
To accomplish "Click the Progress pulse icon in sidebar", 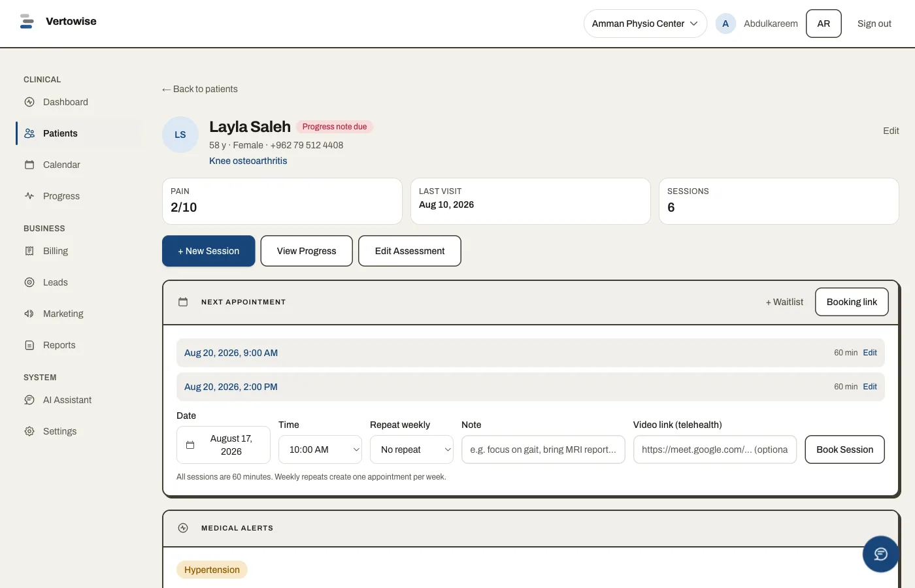I will (29, 196).
